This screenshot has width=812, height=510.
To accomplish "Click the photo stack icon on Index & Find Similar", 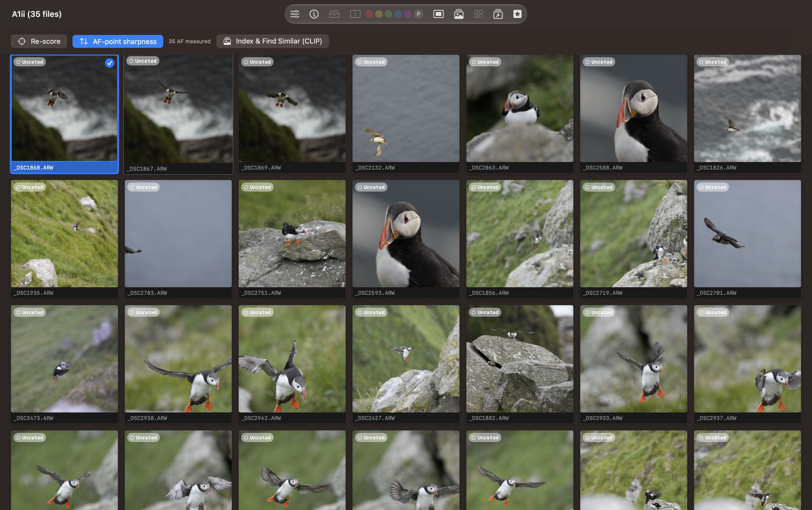I will (227, 41).
